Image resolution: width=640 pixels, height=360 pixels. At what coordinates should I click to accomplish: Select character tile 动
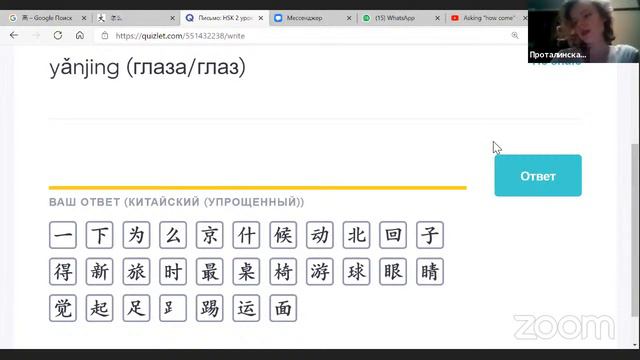coord(320,235)
